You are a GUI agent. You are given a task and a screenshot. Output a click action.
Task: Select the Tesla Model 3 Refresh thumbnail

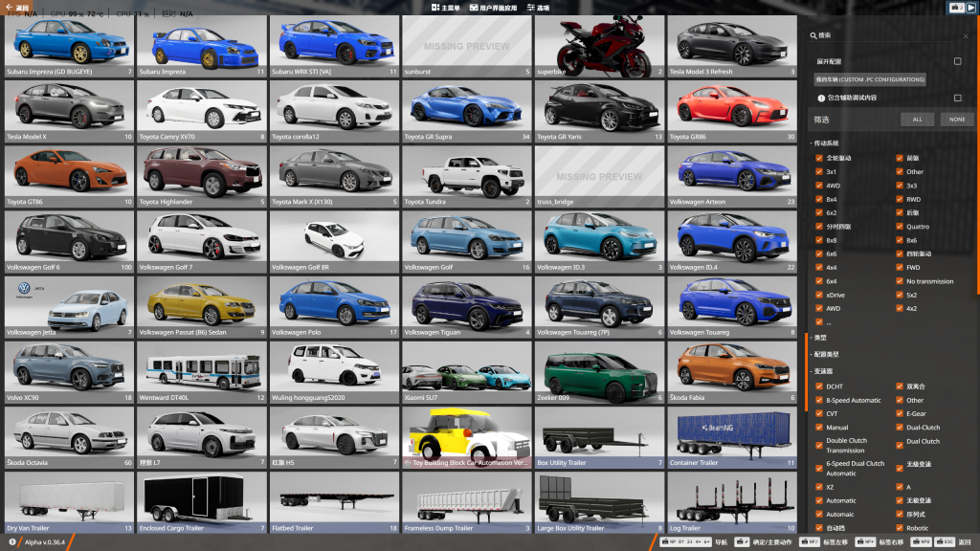coord(732,46)
